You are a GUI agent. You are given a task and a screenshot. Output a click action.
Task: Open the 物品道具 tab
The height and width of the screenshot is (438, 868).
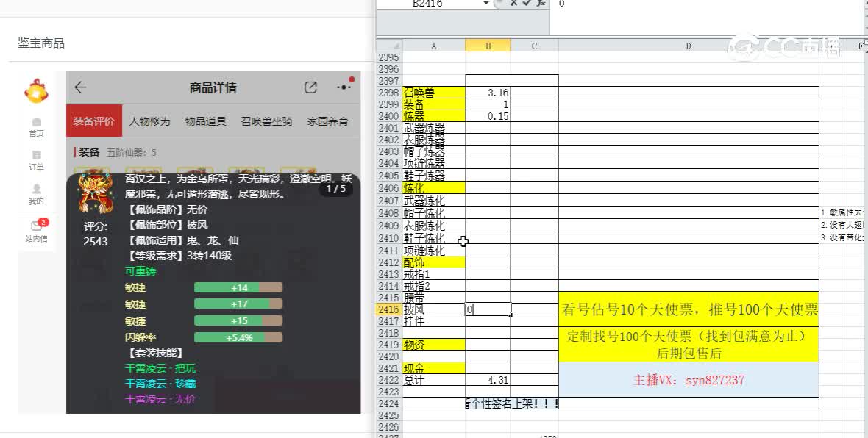tap(207, 120)
